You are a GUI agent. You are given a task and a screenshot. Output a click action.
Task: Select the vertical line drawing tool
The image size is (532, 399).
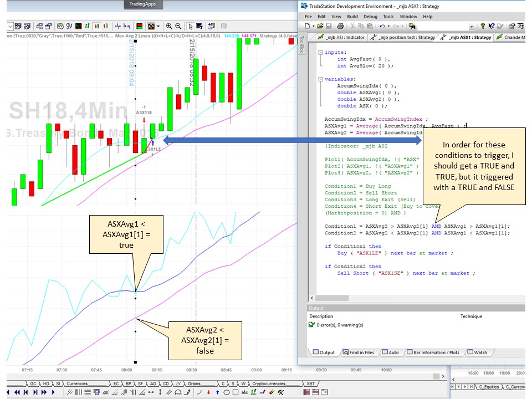[x=160, y=392]
